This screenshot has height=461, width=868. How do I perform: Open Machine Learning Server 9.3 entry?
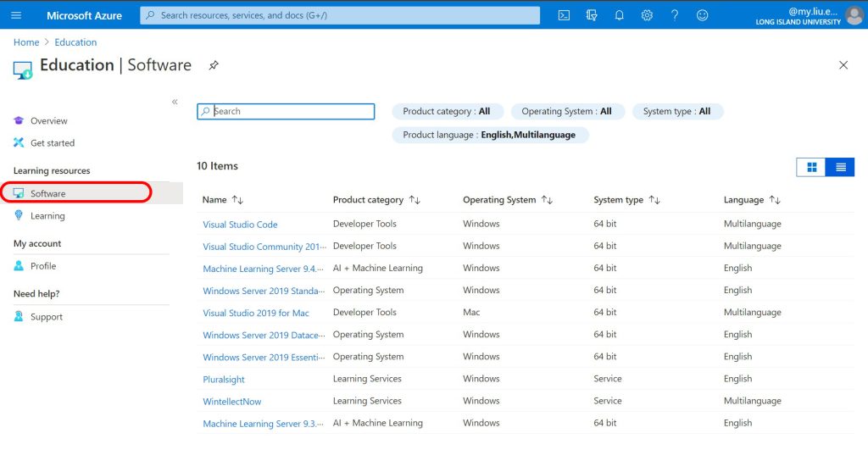[x=263, y=424]
